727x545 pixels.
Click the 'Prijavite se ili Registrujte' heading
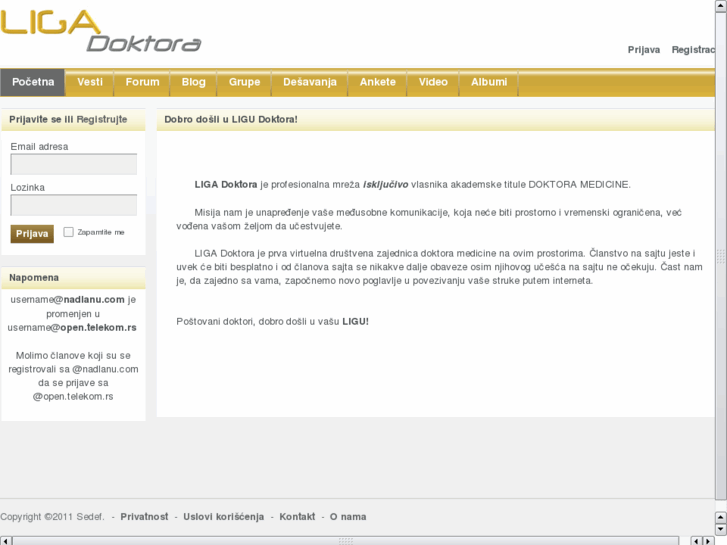pyautogui.click(x=68, y=120)
